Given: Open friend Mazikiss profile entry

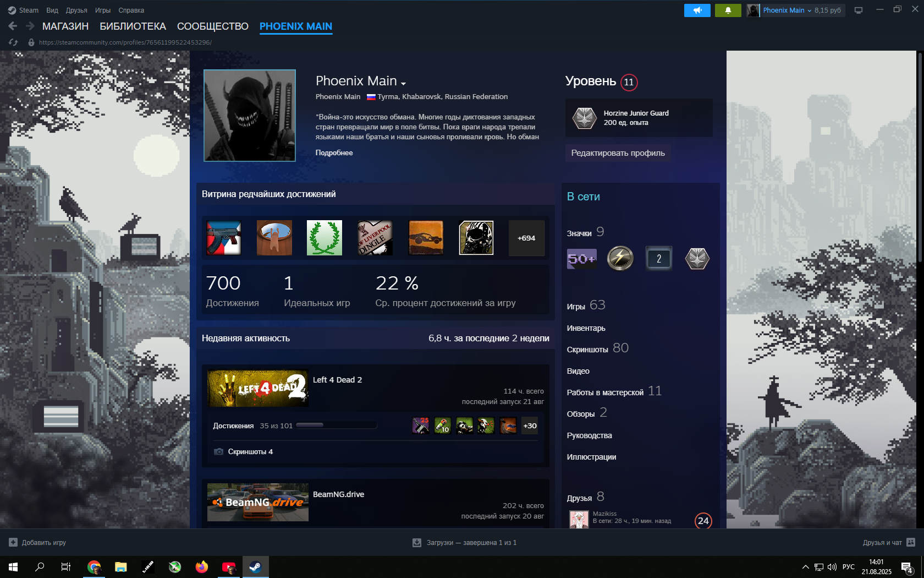Looking at the screenshot, I should [641, 519].
